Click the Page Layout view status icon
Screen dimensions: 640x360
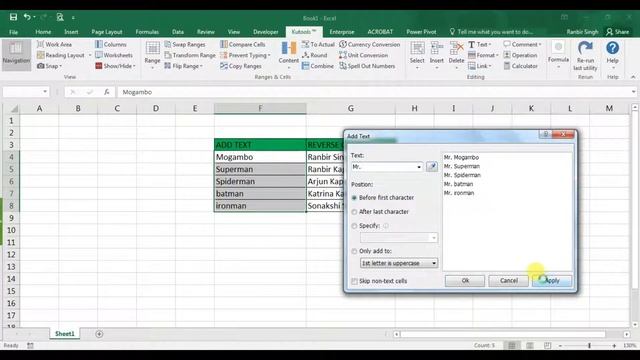pos(529,346)
